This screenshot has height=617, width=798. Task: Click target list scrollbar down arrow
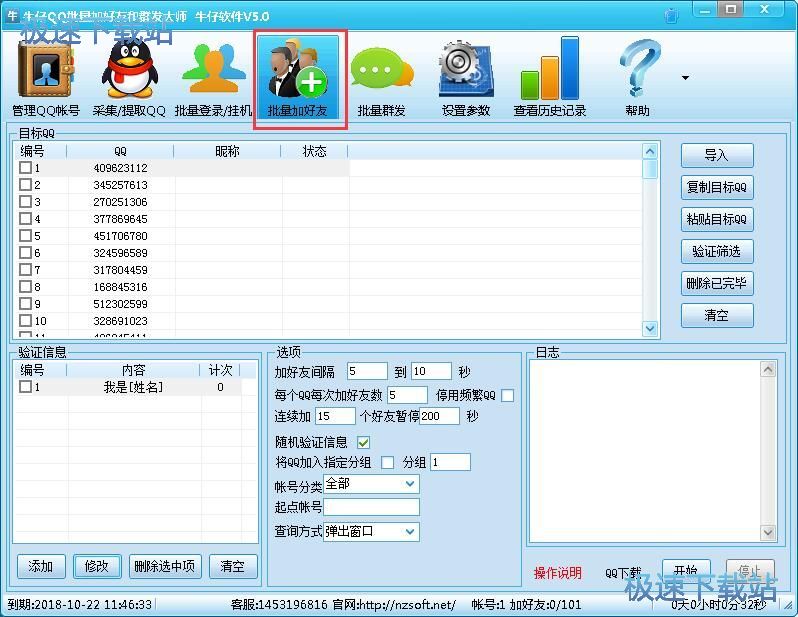pos(650,328)
